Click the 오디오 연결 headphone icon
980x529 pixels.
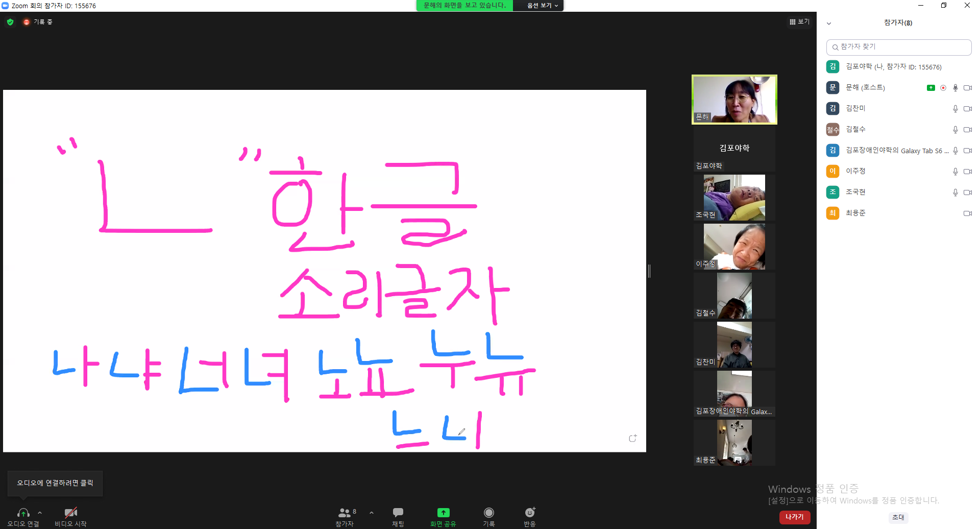pyautogui.click(x=23, y=513)
